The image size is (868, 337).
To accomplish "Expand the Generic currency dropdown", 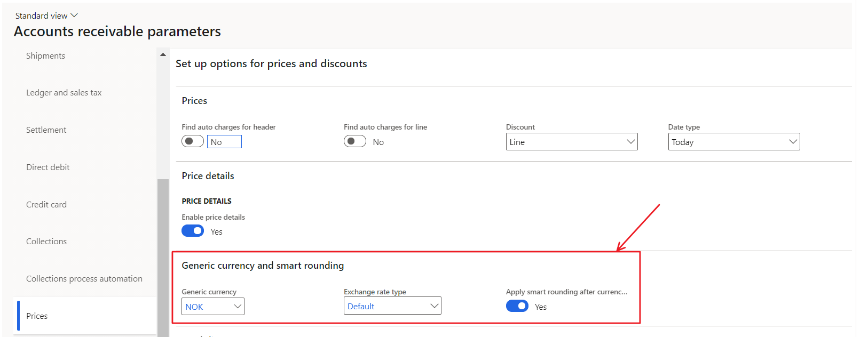I will (x=238, y=307).
